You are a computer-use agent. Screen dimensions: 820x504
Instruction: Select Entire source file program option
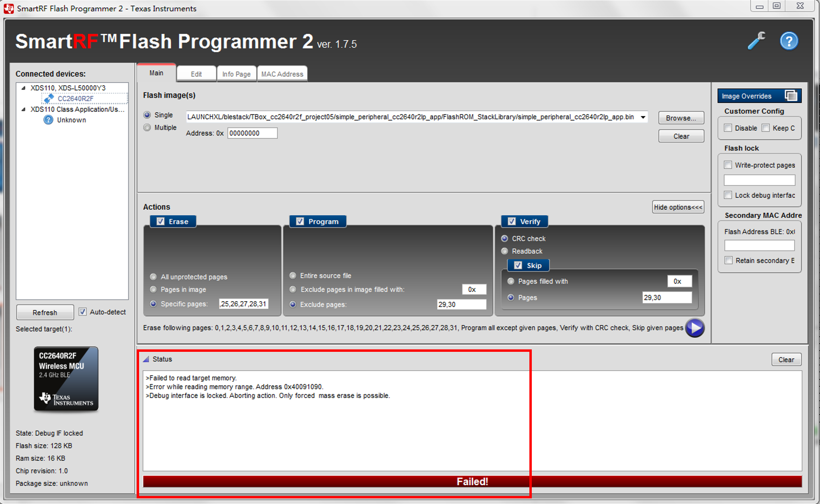click(293, 275)
